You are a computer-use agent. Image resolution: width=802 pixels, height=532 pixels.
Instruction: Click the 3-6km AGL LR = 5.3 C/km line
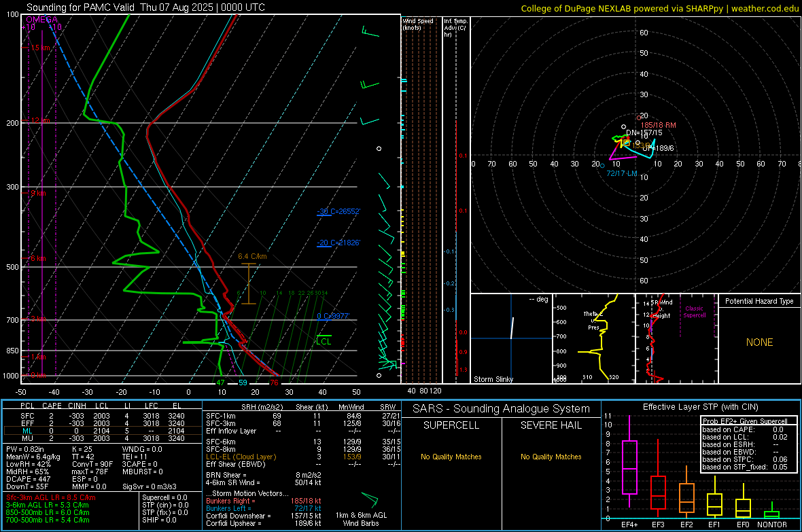pyautogui.click(x=48, y=505)
